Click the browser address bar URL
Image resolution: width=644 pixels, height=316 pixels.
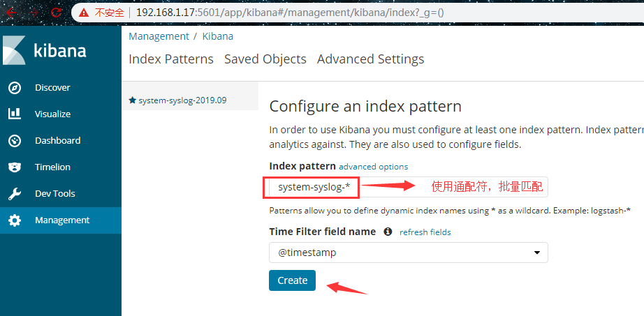[x=290, y=13]
